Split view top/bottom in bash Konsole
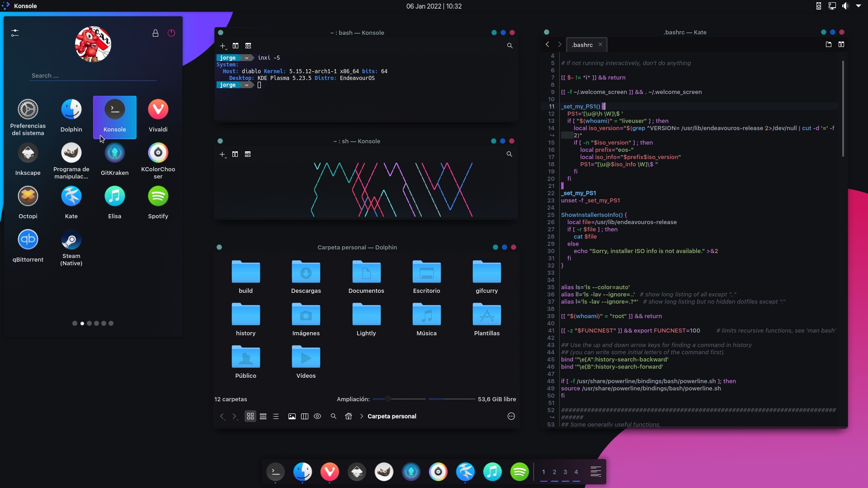Viewport: 868px width, 488px height. point(248,46)
